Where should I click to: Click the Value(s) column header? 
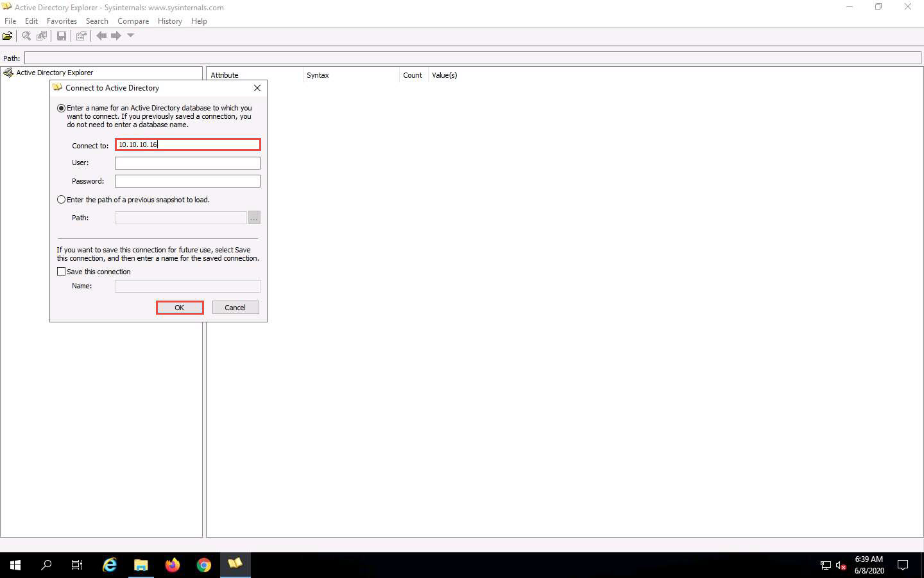tap(445, 75)
